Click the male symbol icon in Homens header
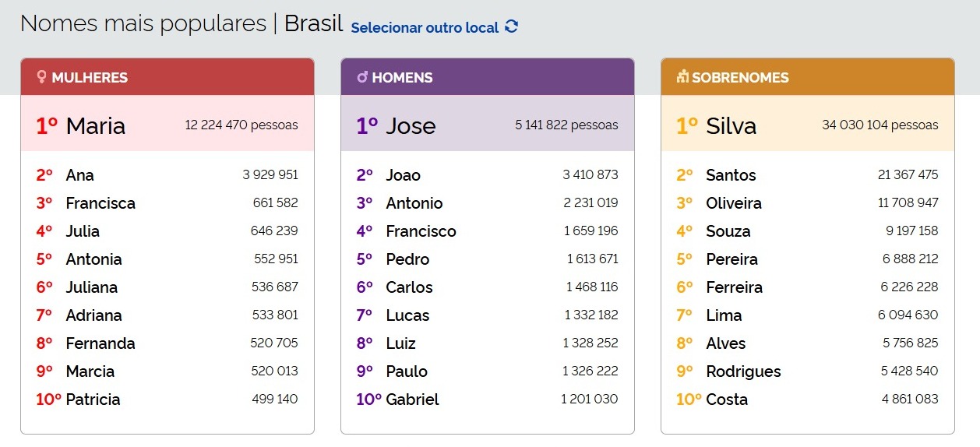980x447 pixels. coord(362,77)
